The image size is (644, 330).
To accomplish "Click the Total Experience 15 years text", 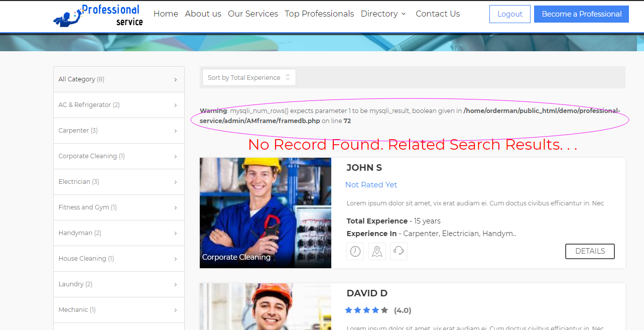I will point(394,221).
